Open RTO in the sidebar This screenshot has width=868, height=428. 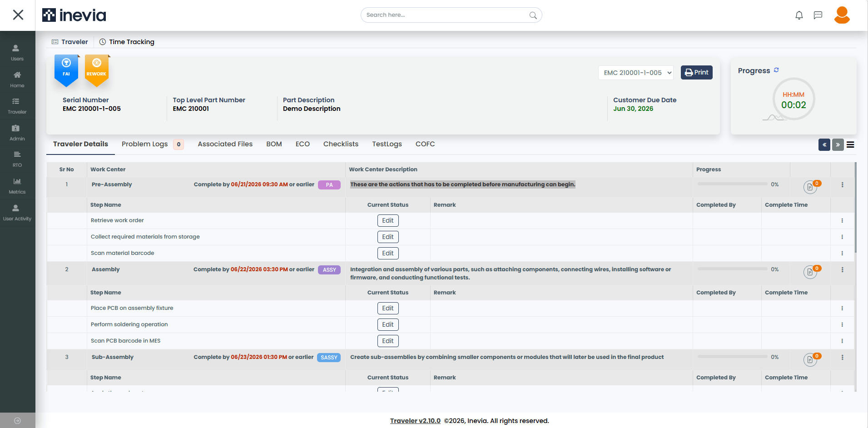(x=17, y=159)
